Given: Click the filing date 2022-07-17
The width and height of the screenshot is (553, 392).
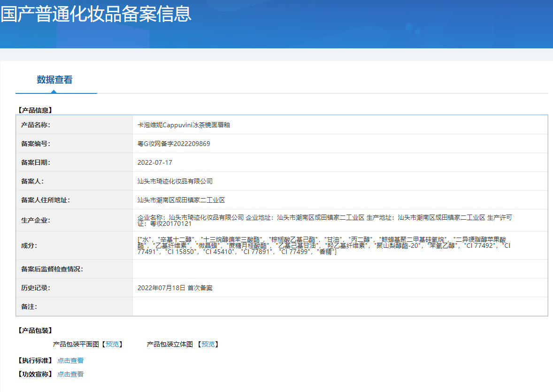Looking at the screenshot, I should 155,162.
